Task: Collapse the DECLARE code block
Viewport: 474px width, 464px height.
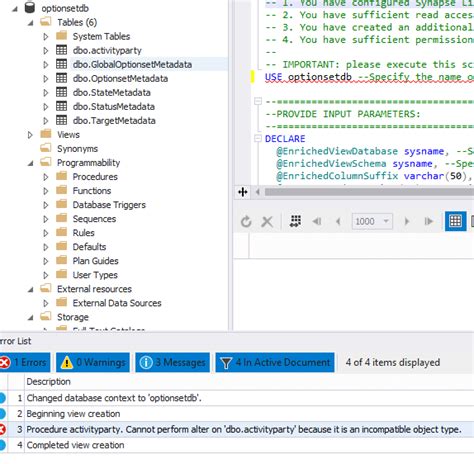Action: (x=257, y=138)
